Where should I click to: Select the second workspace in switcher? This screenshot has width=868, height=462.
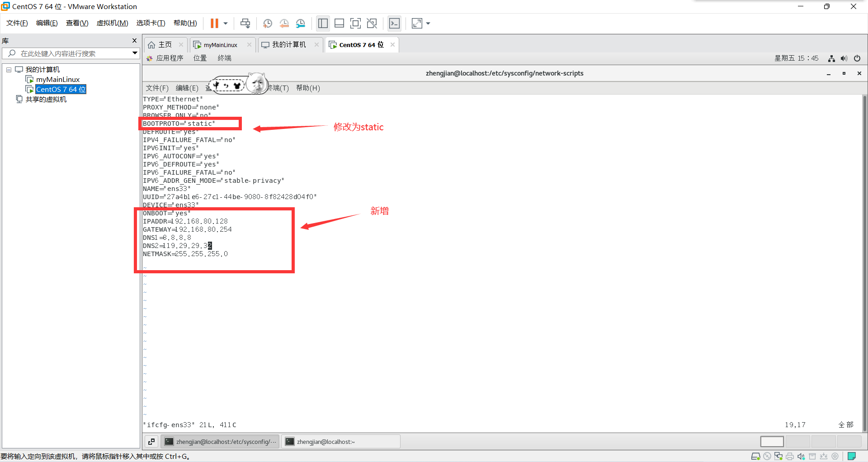point(798,442)
